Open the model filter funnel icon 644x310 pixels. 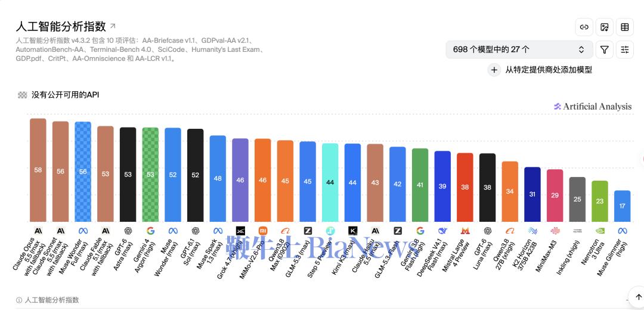(604, 49)
